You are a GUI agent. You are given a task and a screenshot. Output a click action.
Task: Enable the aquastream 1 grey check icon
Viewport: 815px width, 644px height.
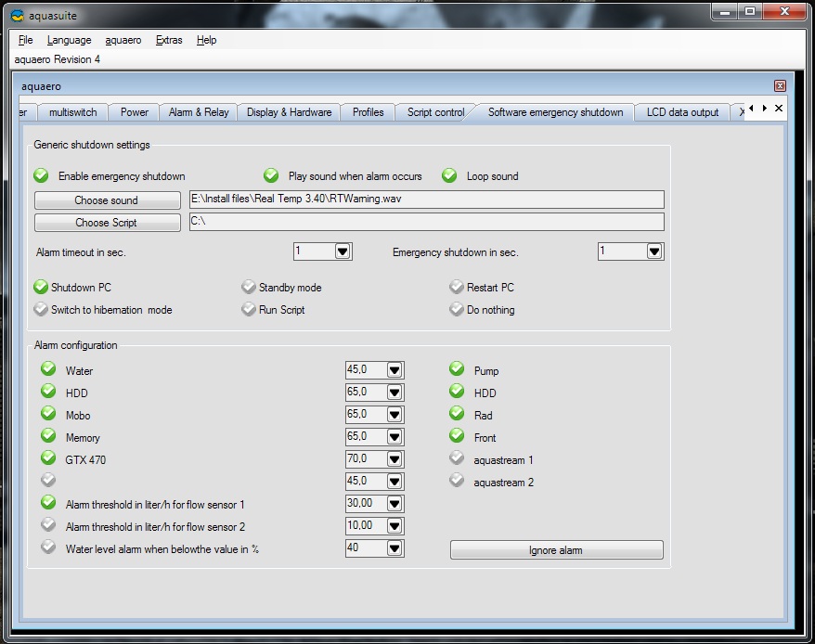click(456, 459)
